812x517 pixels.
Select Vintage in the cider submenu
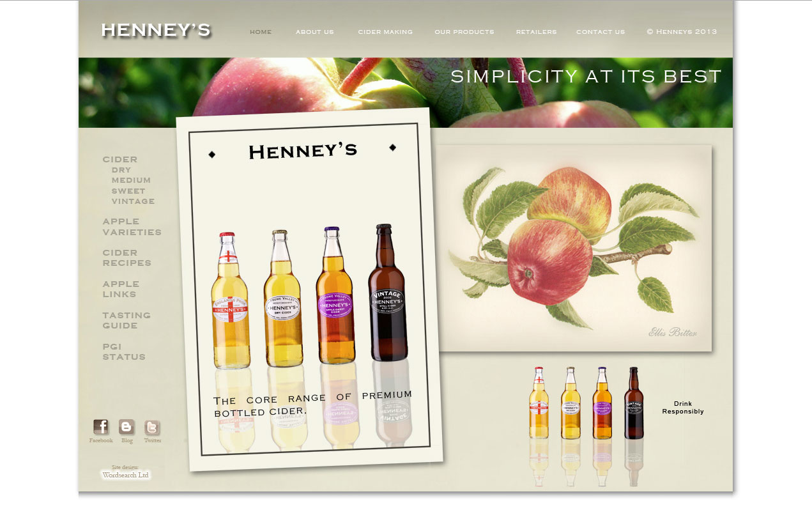click(133, 201)
